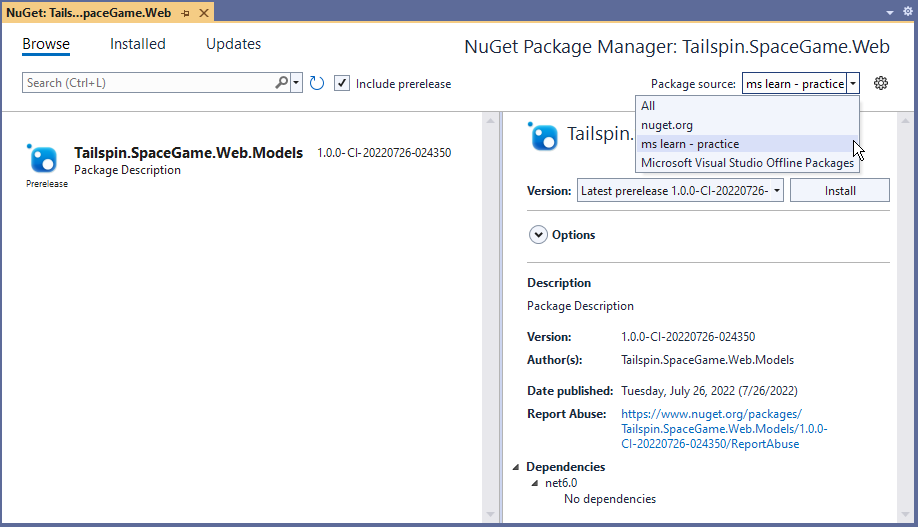
Task: Collapse the net6.0 dependency node
Action: [534, 483]
